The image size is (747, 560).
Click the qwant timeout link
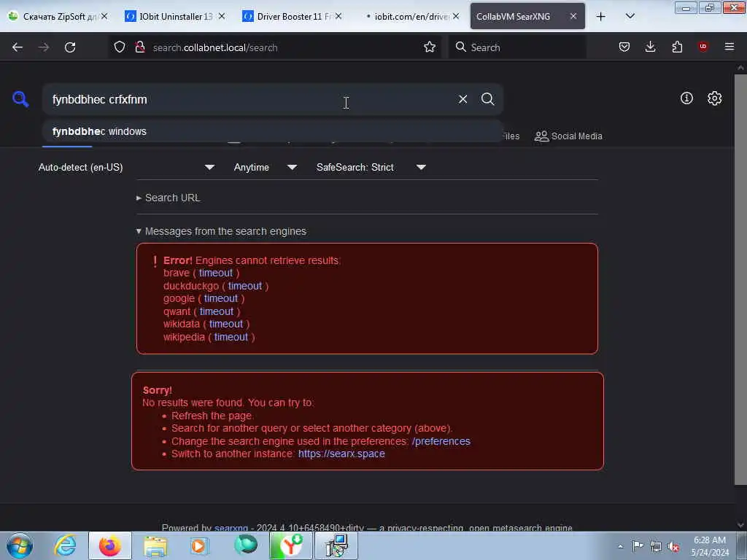coord(217,311)
